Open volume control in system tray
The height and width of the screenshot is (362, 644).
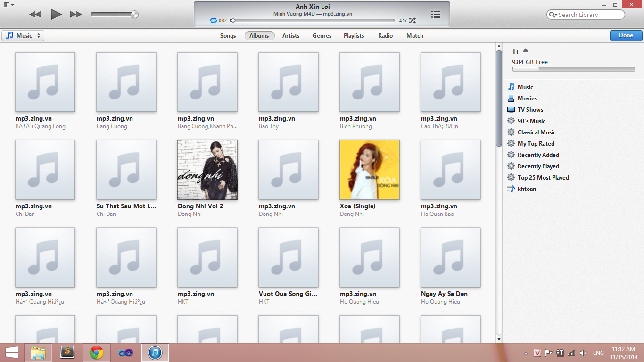(x=583, y=353)
